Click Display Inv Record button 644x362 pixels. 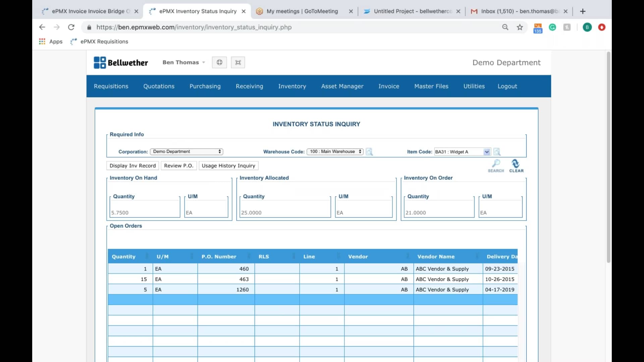click(x=133, y=166)
